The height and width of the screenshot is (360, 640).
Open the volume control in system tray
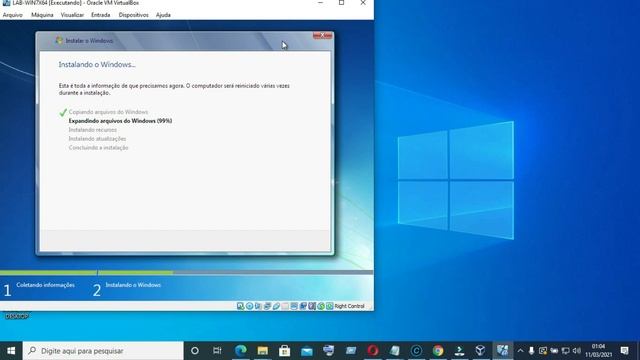click(x=577, y=351)
